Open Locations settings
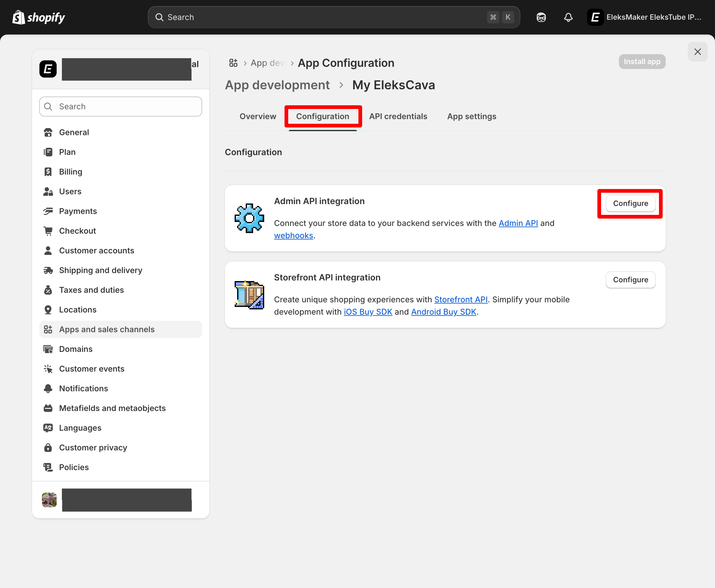The image size is (715, 588). [78, 310]
